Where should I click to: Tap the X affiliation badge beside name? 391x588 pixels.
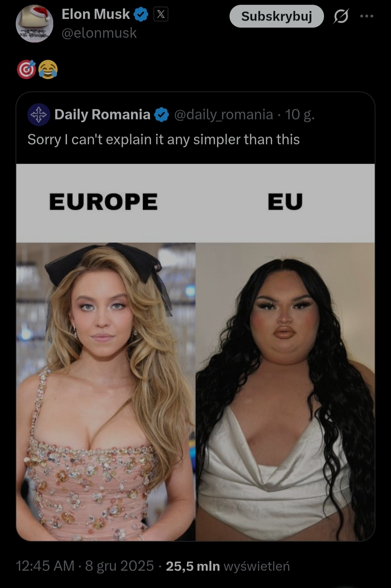coord(161,14)
